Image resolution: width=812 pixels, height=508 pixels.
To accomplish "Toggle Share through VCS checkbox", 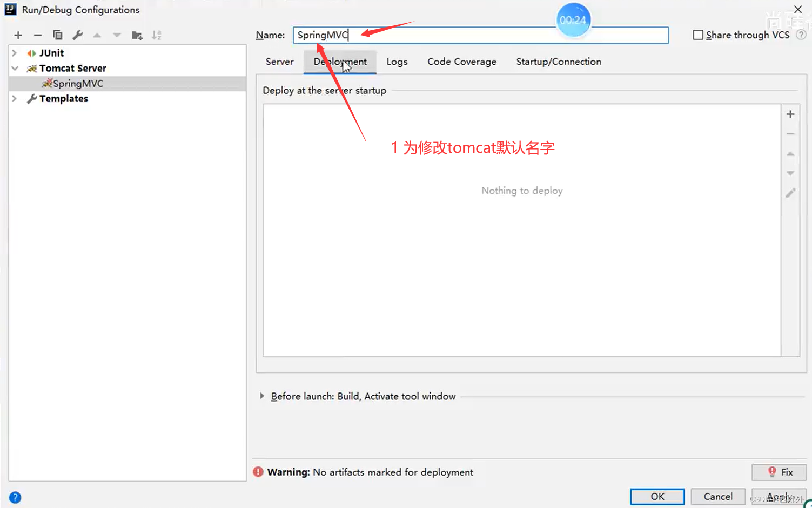I will (698, 35).
